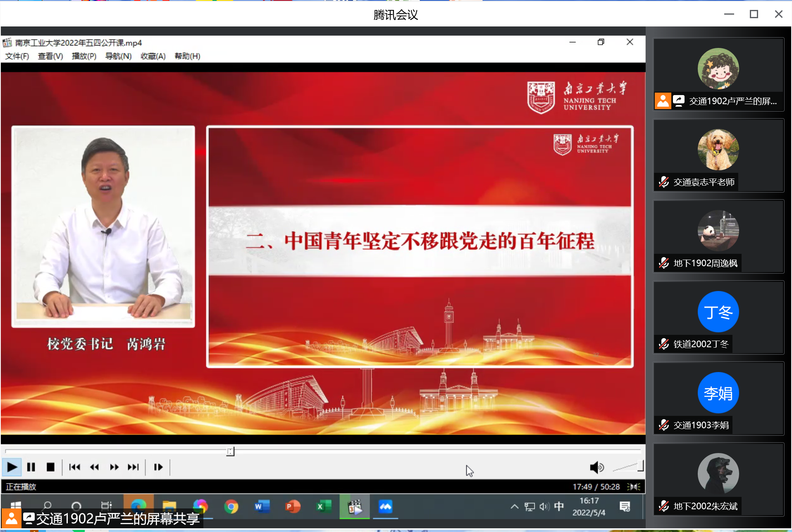This screenshot has width=792, height=532.
Task: Skip to the previous track
Action: pos(74,467)
